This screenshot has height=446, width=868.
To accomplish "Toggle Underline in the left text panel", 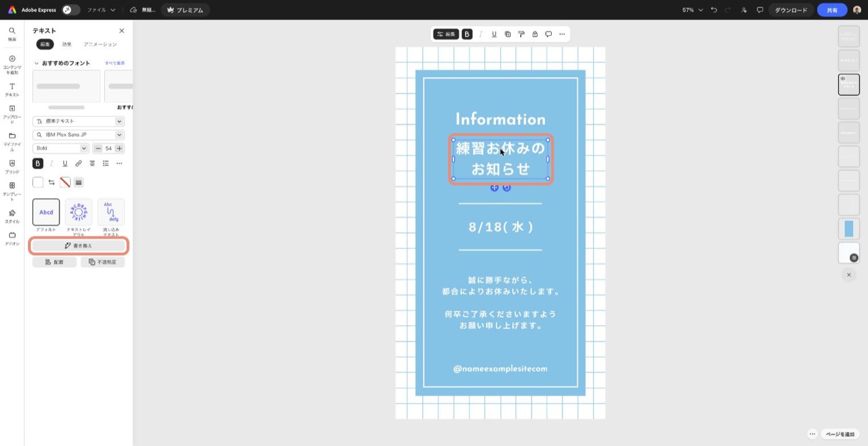I will (x=65, y=164).
